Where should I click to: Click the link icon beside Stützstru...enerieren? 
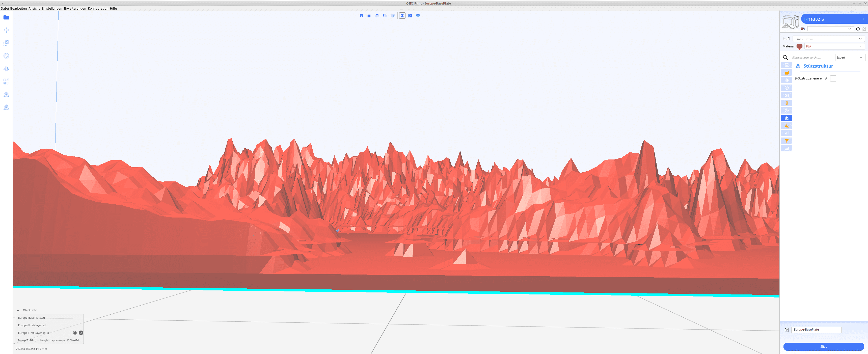click(x=826, y=78)
